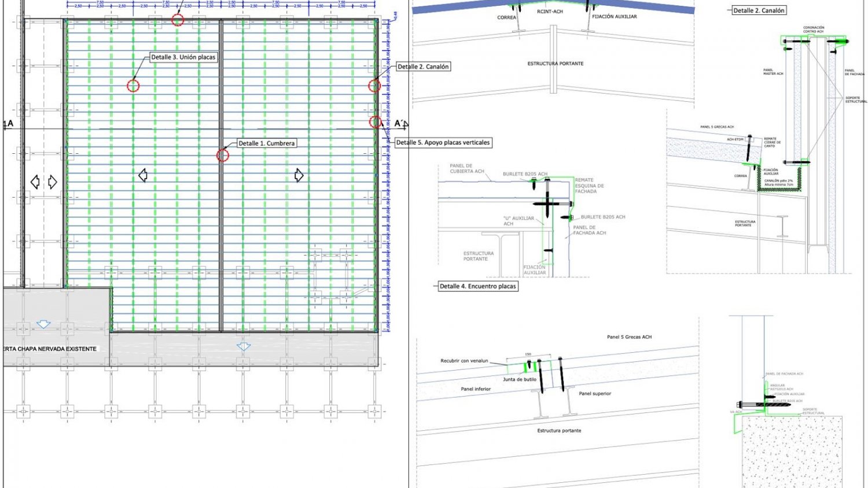The image size is (868, 488).
Task: Click the 'Detalle 4. Encuentro placas' title
Action: (477, 286)
